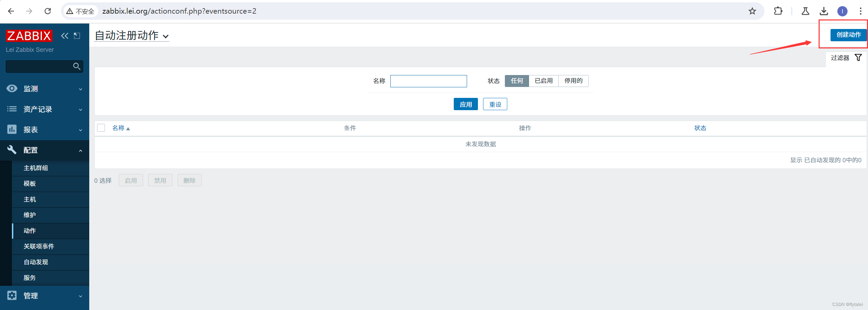868x310 pixels.
Task: Click the 配置 wrench icon
Action: [12, 150]
